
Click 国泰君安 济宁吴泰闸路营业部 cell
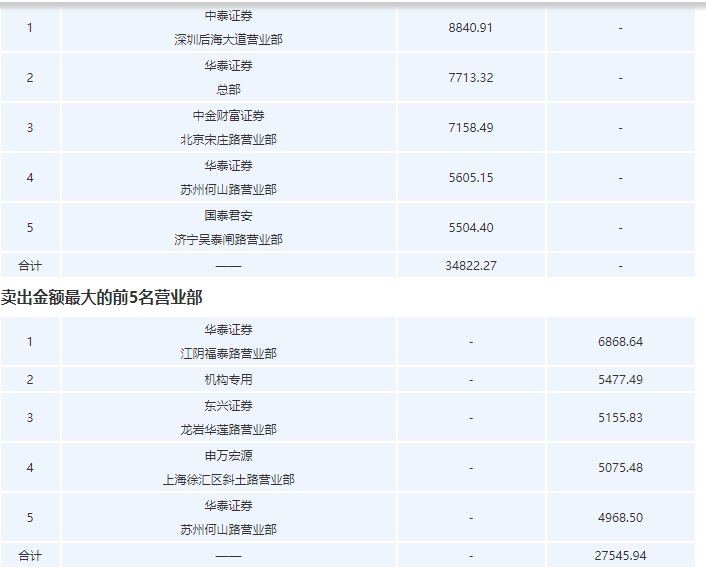(x=229, y=228)
